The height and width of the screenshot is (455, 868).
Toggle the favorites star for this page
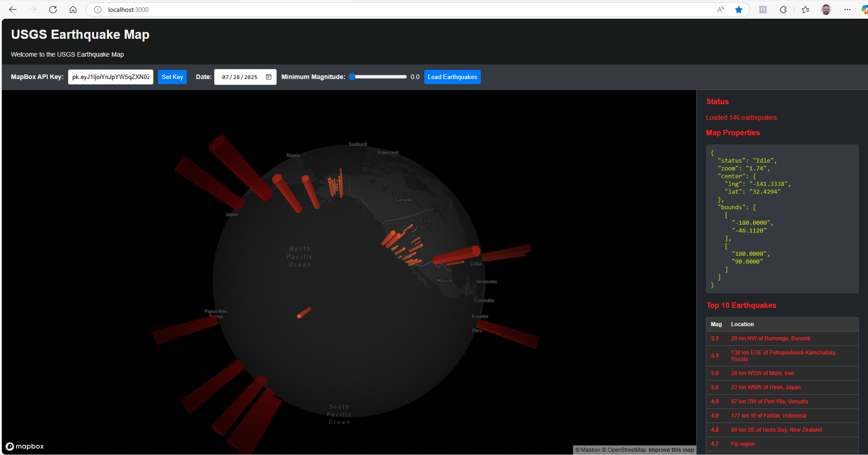[x=739, y=10]
